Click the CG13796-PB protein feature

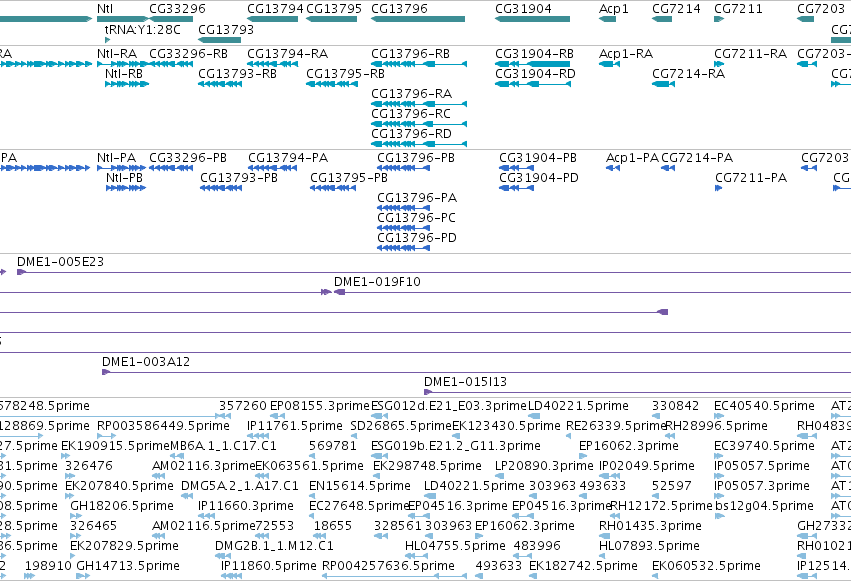(x=404, y=168)
